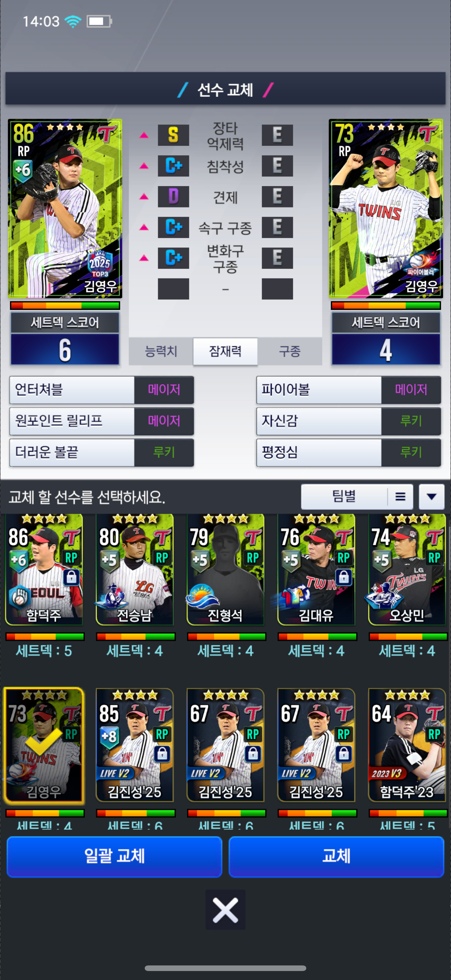Select the 80-rated 전승남 card
Viewport: 451px width, 980px height.
tap(135, 569)
